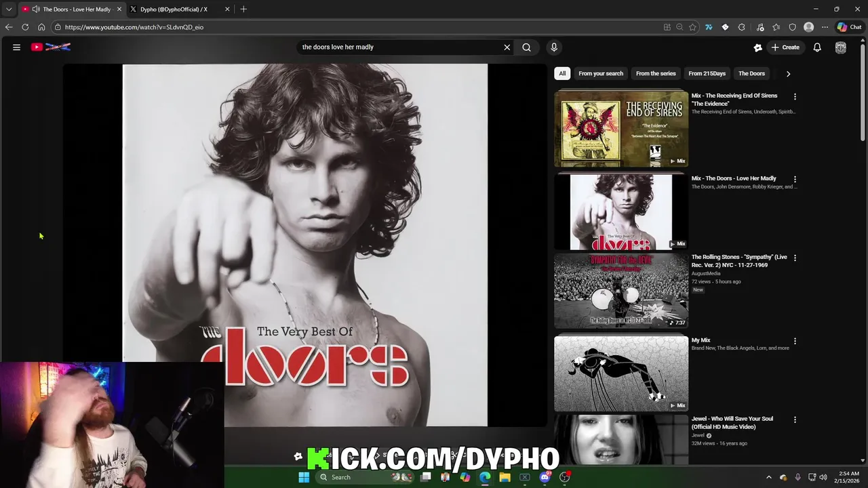The height and width of the screenshot is (488, 868).
Task: Open the My Mix thumbnail
Action: pyautogui.click(x=621, y=373)
